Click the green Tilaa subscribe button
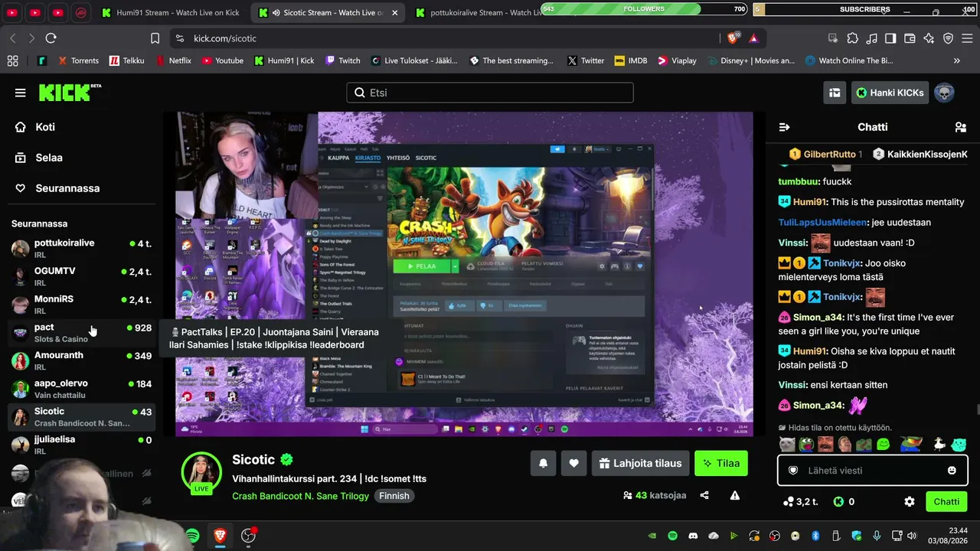The height and width of the screenshot is (551, 980). point(721,463)
